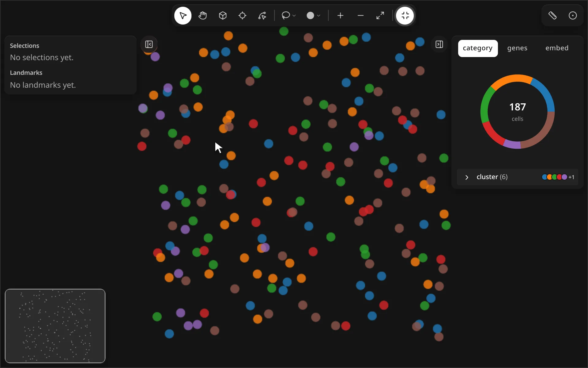Viewport: 588px width, 368px height.
Task: Zoom in with the plus button
Action: pos(340,16)
